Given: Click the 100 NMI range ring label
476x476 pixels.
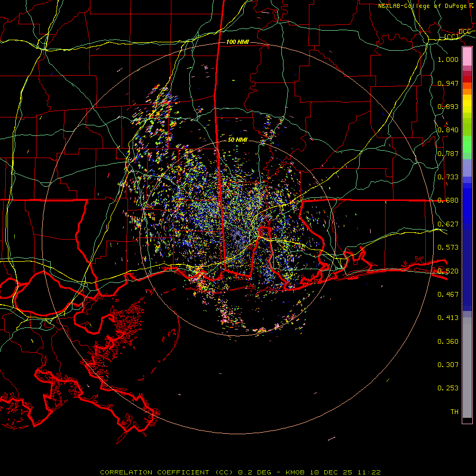Looking at the screenshot, I should (237, 42).
